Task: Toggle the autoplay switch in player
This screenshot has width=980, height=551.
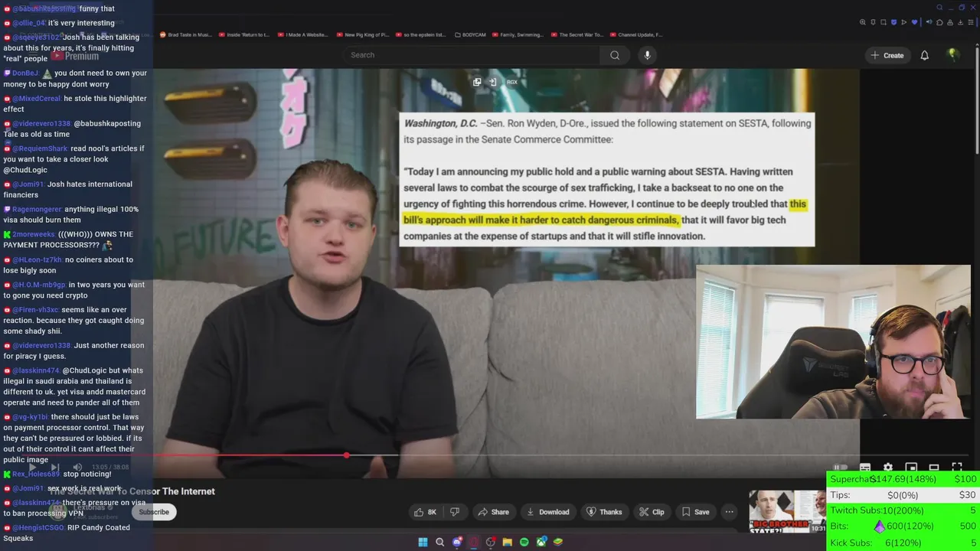Action: coord(841,468)
